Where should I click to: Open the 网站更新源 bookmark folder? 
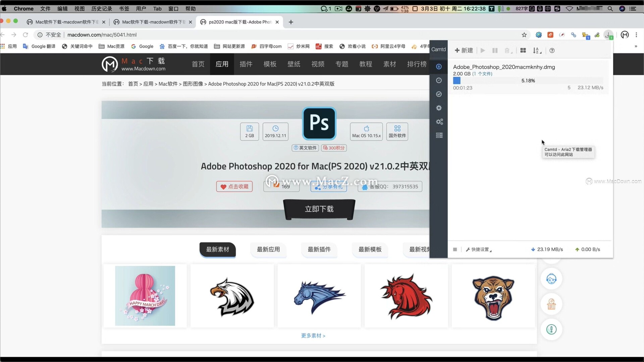[x=229, y=46]
